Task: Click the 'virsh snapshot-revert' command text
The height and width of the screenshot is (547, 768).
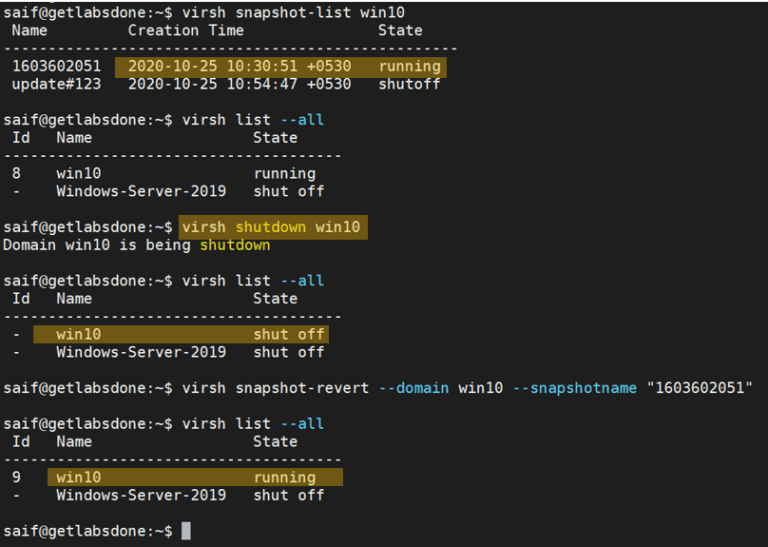Action: (275, 388)
